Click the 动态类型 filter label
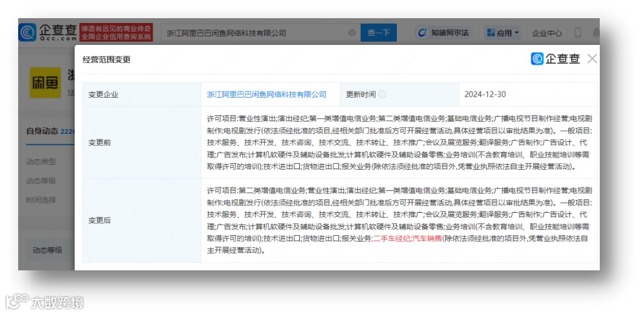The width and height of the screenshot is (644, 314). [41, 162]
